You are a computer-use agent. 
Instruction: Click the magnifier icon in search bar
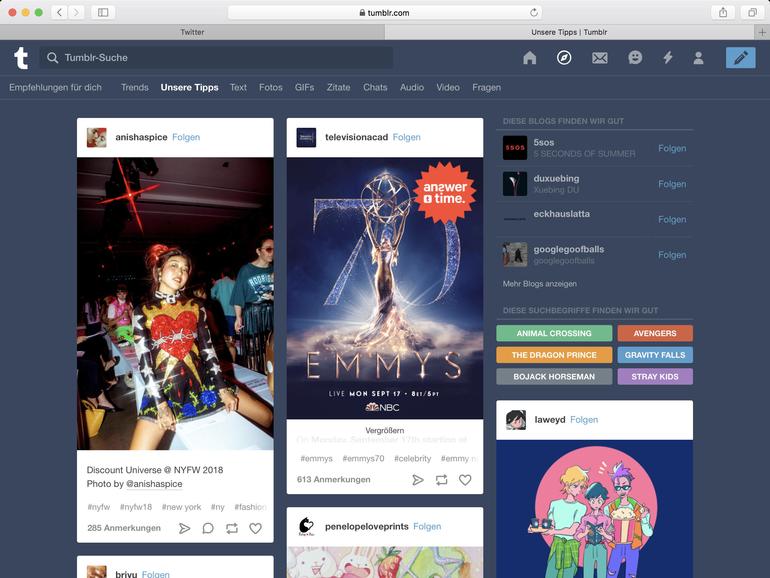(53, 58)
